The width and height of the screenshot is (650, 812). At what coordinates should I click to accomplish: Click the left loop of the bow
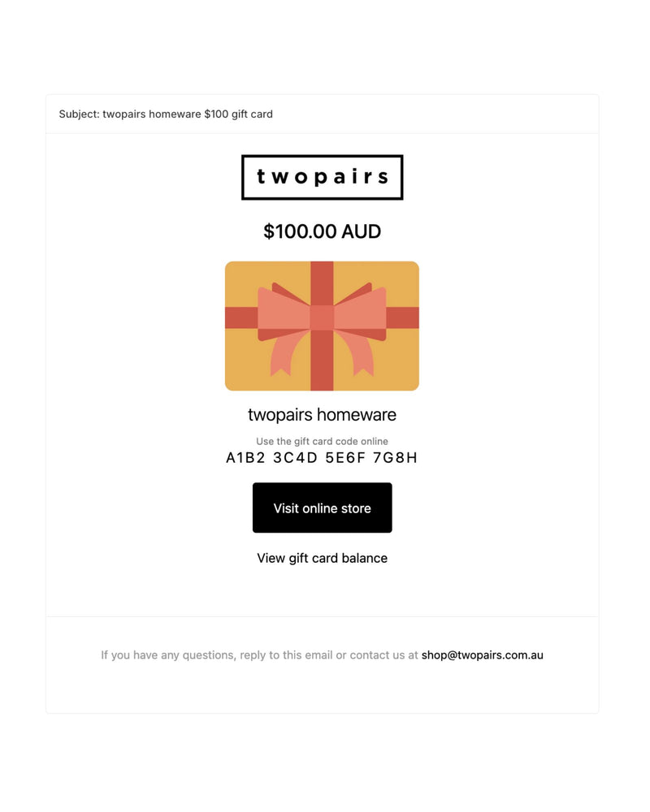[x=282, y=311]
